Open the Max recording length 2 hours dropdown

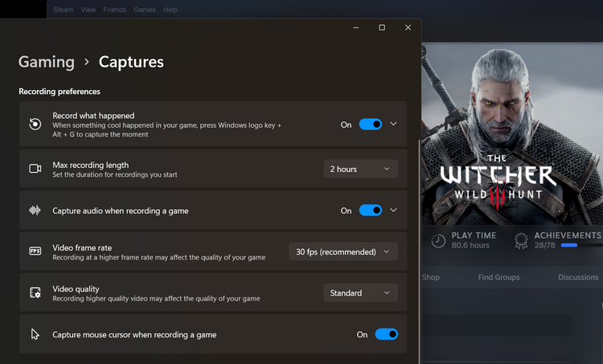point(360,169)
